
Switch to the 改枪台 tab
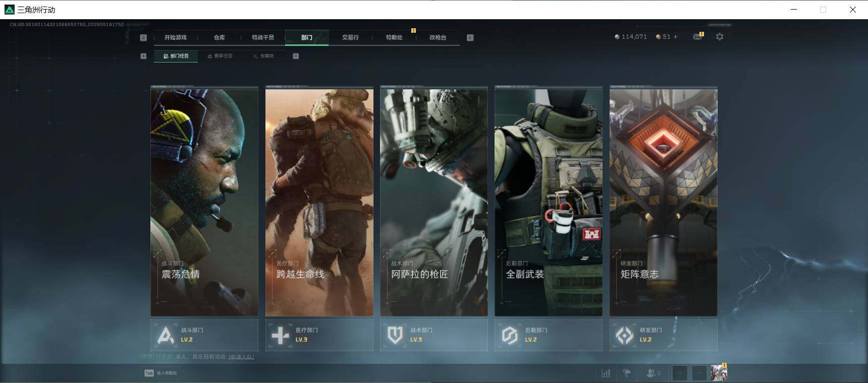point(438,37)
